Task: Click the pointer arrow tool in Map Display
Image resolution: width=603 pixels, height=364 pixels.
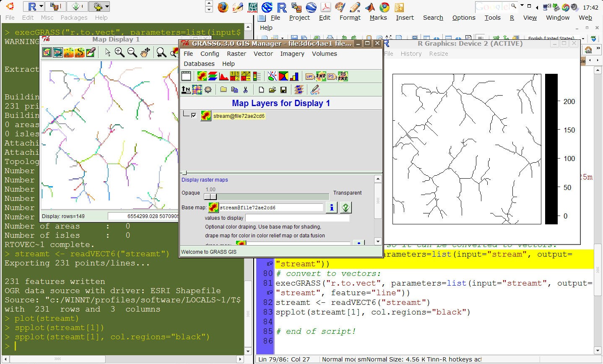Action: [108, 52]
